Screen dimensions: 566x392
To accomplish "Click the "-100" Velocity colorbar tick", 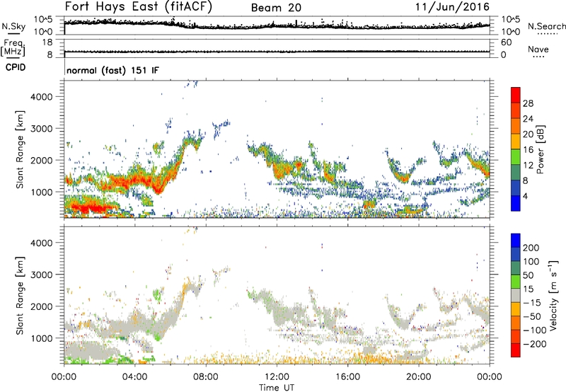I will pyautogui.click(x=535, y=330).
